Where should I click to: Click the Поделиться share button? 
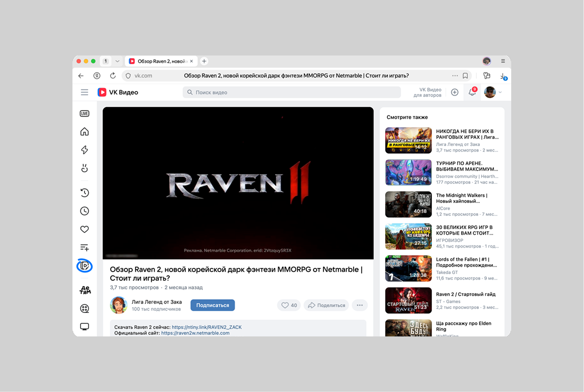[326, 305]
